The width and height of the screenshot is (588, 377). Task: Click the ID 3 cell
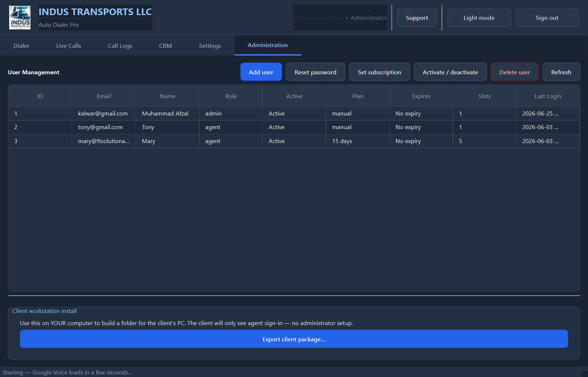pos(40,141)
